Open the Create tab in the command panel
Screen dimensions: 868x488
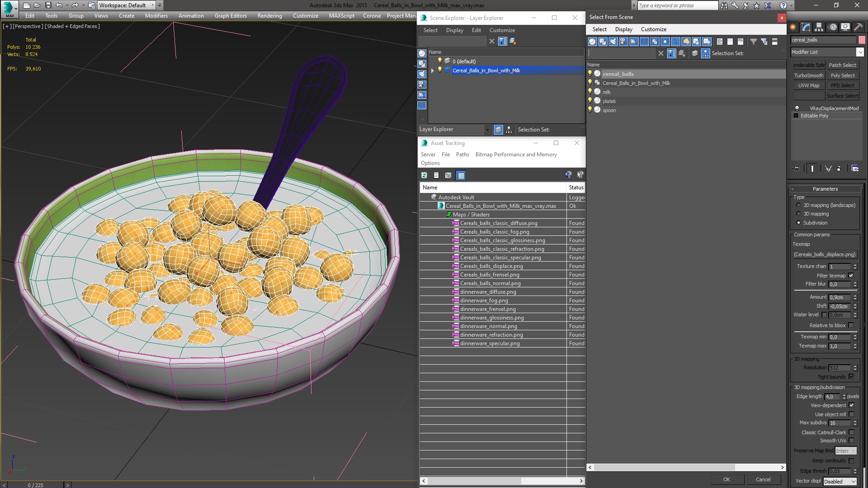(793, 27)
